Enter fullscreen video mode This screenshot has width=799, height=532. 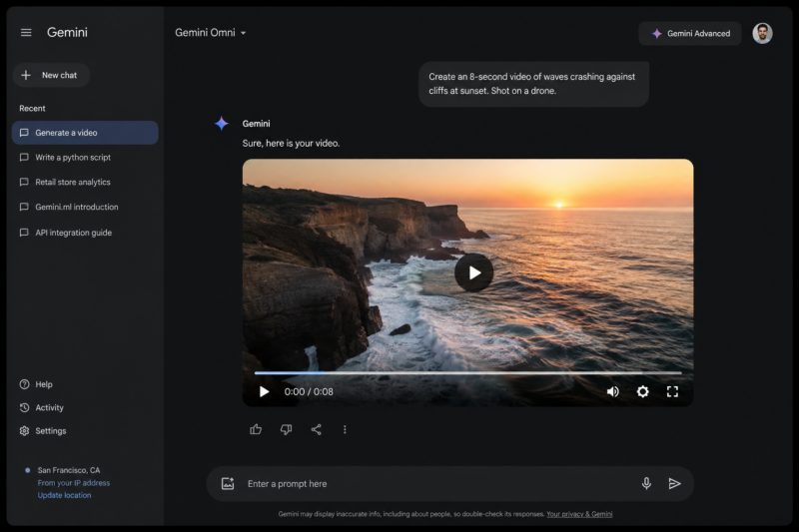tap(672, 391)
